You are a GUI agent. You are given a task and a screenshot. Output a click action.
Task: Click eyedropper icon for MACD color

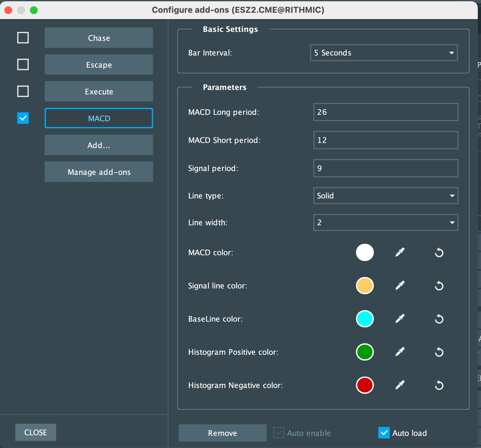tap(400, 252)
